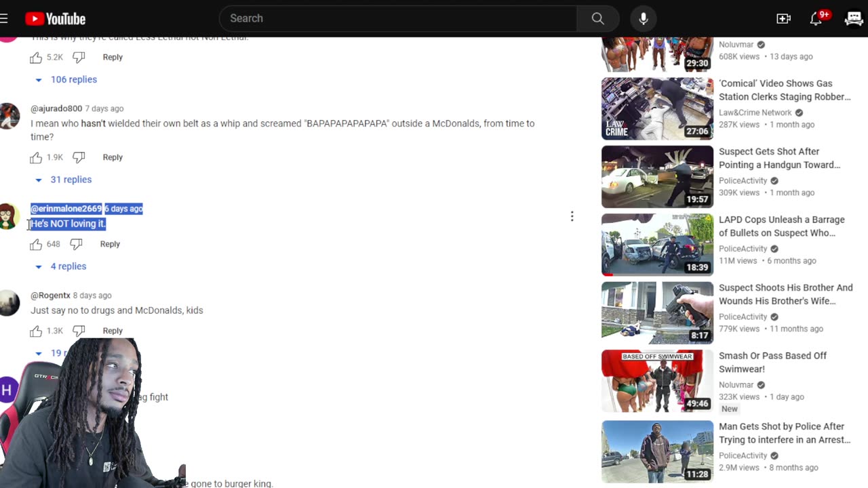The width and height of the screenshot is (868, 488).
Task: Click the "6 days ago" timestamp on @erinmalone2669
Action: (123, 209)
